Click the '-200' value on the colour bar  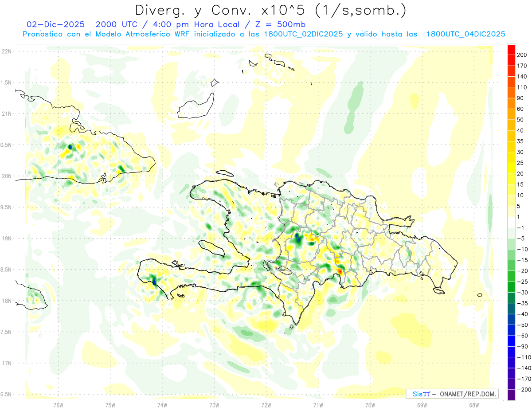524,389
